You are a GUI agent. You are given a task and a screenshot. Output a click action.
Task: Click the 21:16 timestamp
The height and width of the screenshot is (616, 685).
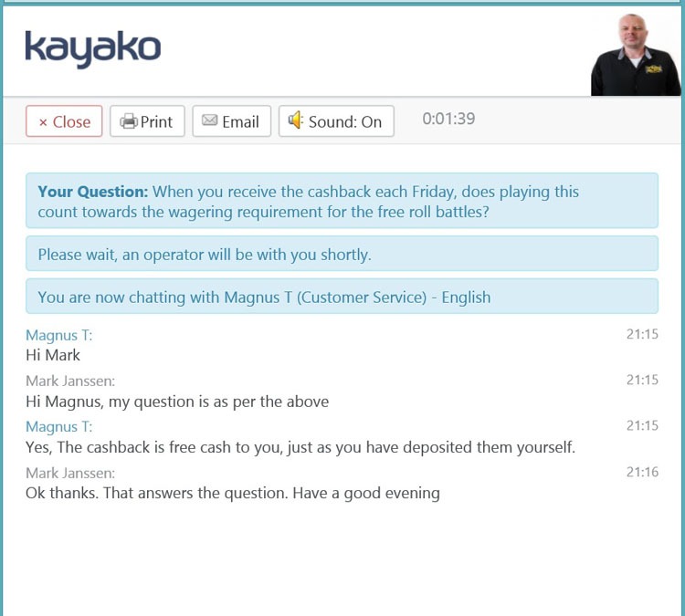pyautogui.click(x=642, y=472)
